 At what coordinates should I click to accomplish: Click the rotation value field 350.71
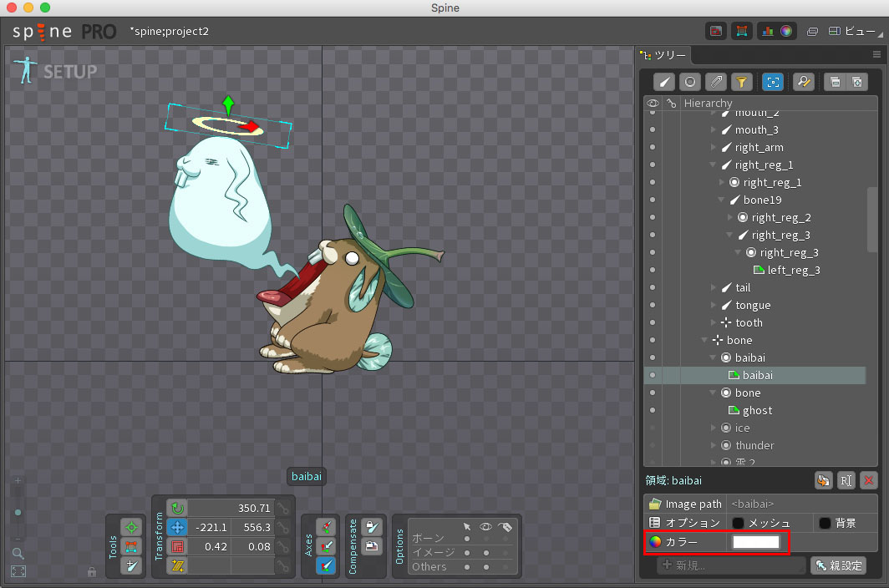231,508
